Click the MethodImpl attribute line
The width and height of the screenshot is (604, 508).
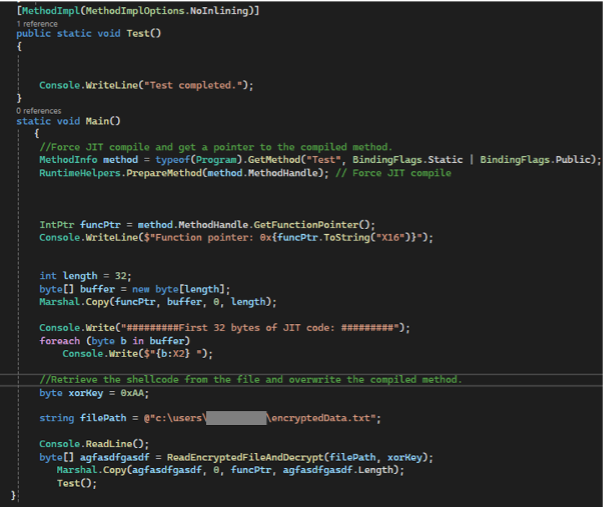click(x=138, y=11)
